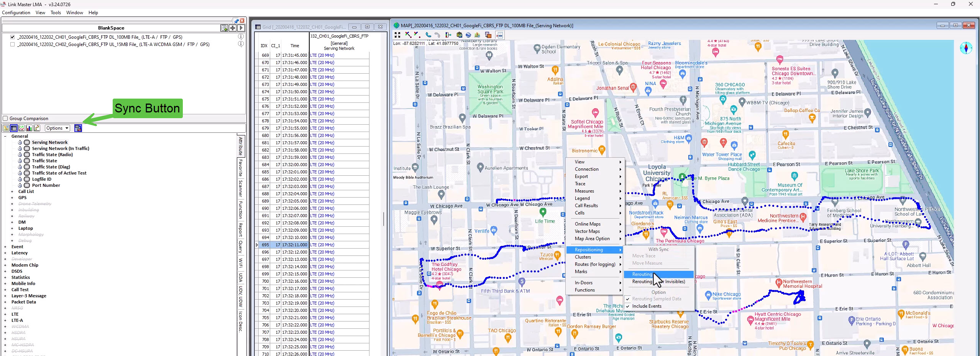Open the Options dropdown
Viewport: 980px width, 356px height.
pos(57,128)
